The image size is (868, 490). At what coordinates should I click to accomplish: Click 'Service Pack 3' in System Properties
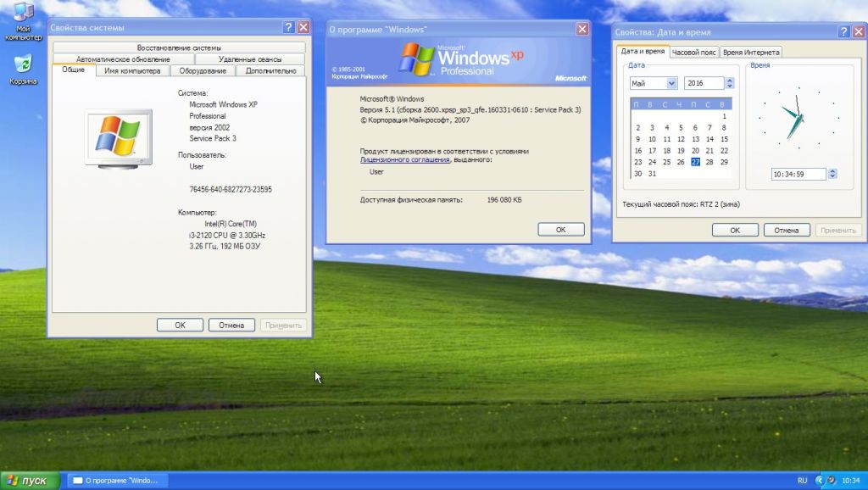tap(213, 138)
